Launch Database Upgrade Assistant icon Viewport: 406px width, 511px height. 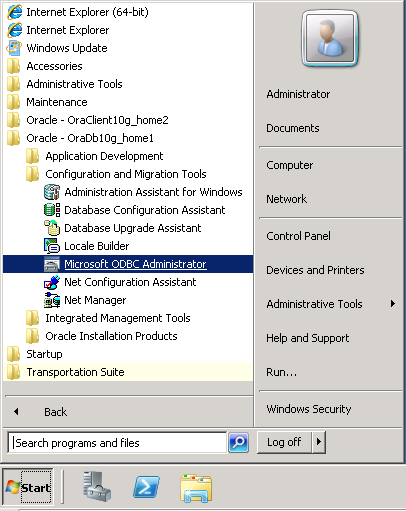52,228
